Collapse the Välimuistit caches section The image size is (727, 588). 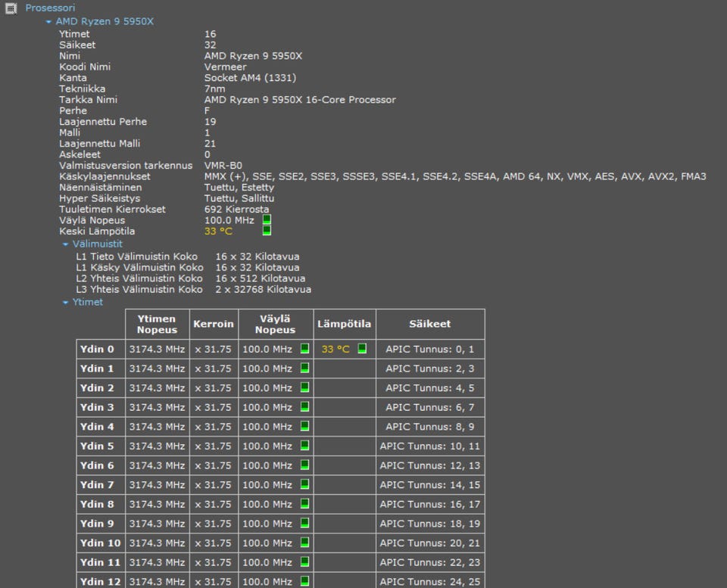(66, 244)
